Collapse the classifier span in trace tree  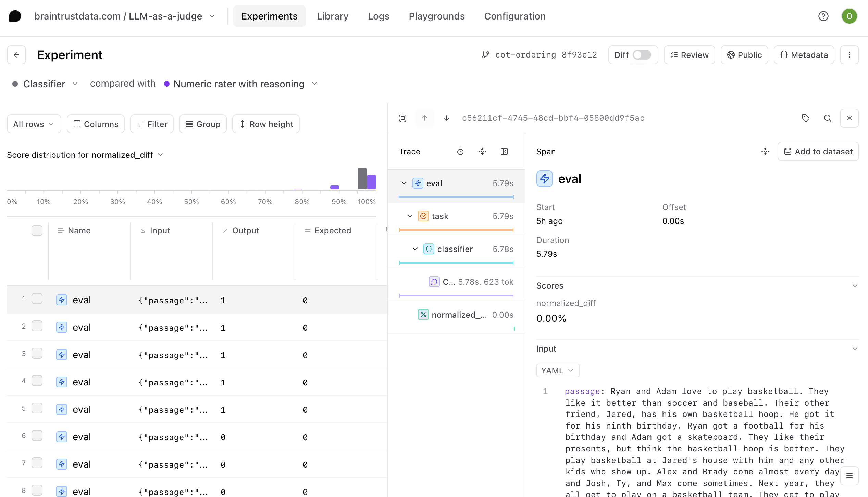[415, 249]
